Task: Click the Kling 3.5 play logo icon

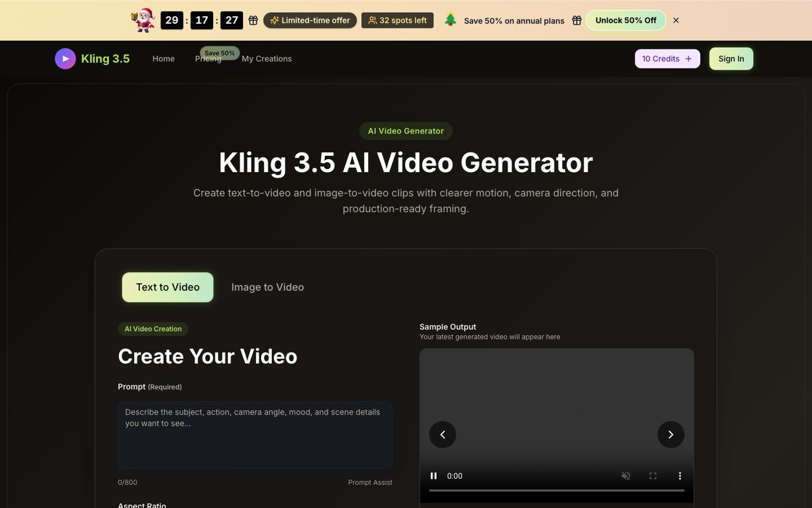Action: pos(66,59)
